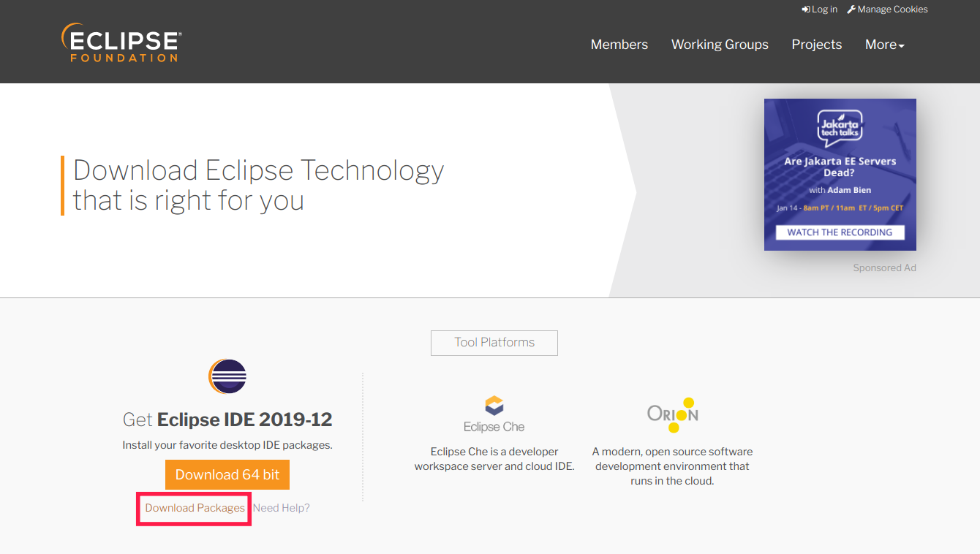Go to the Members page
Viewport: 980px width, 554px height.
(619, 45)
